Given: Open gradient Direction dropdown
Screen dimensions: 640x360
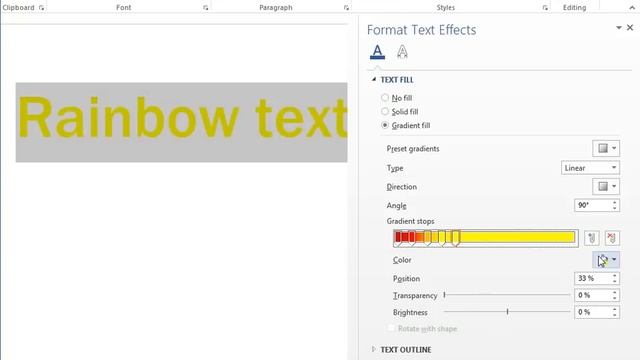Looking at the screenshot, I should tap(606, 187).
